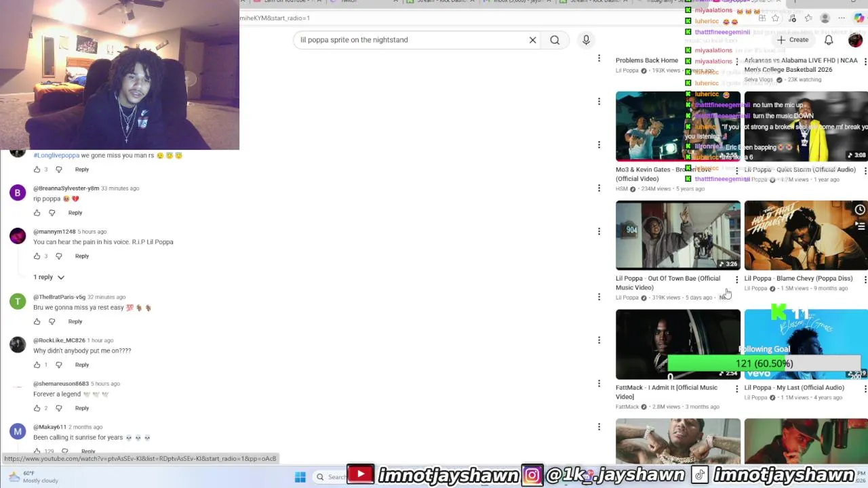Dislike mannym1248's comment

(x=58, y=256)
